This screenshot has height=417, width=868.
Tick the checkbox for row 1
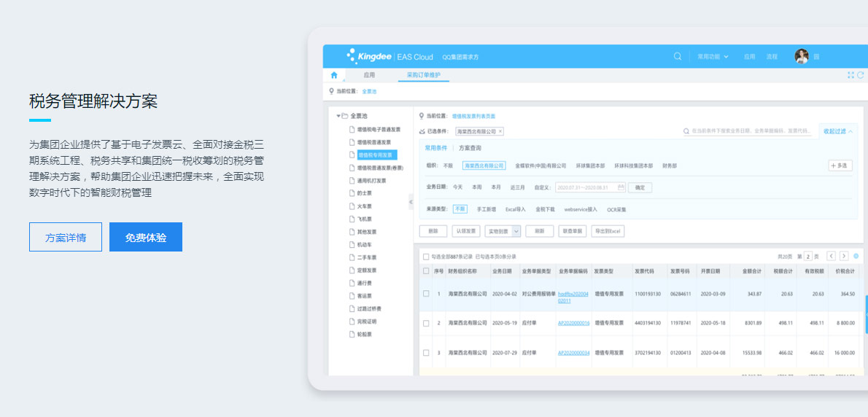click(426, 294)
